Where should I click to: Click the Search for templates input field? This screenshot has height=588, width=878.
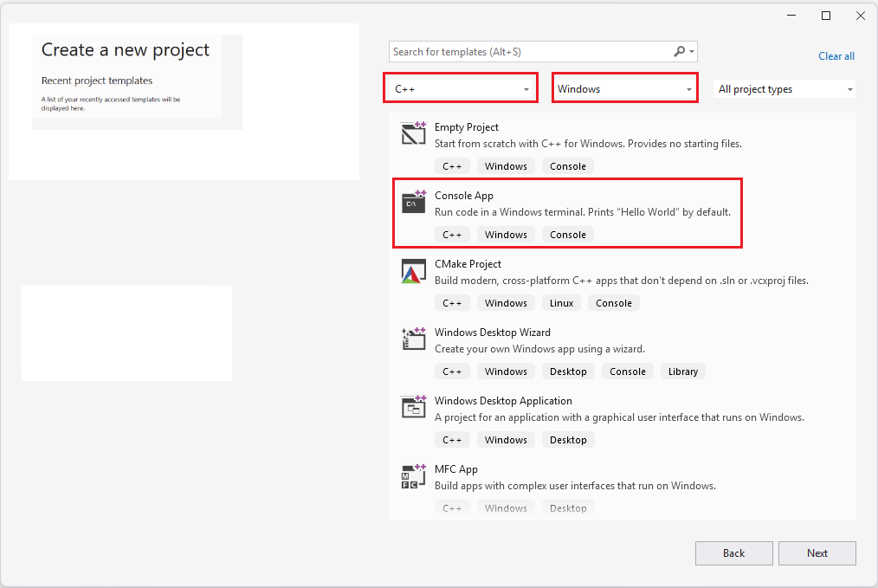pos(520,51)
